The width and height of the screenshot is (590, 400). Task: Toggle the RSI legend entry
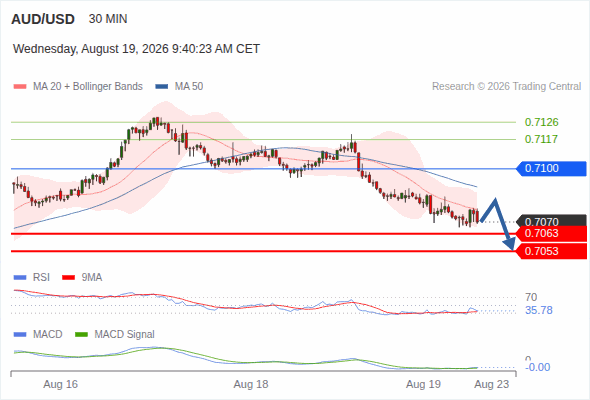point(32,278)
